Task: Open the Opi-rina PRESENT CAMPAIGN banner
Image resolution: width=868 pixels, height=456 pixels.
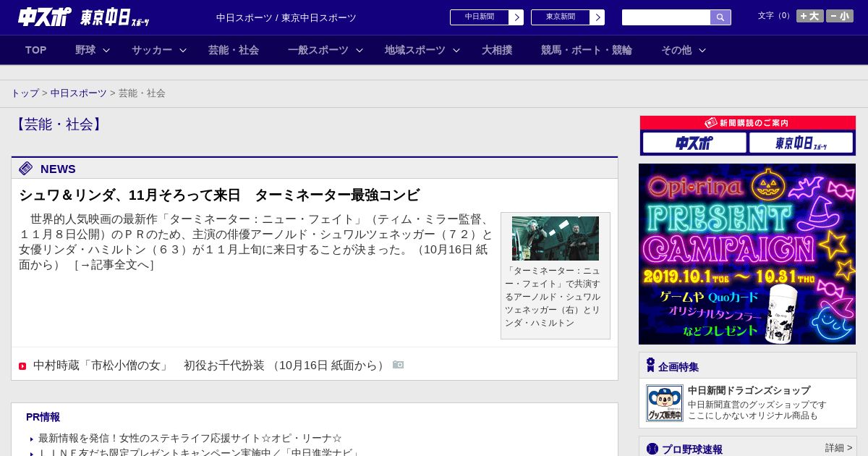Action: tap(747, 254)
